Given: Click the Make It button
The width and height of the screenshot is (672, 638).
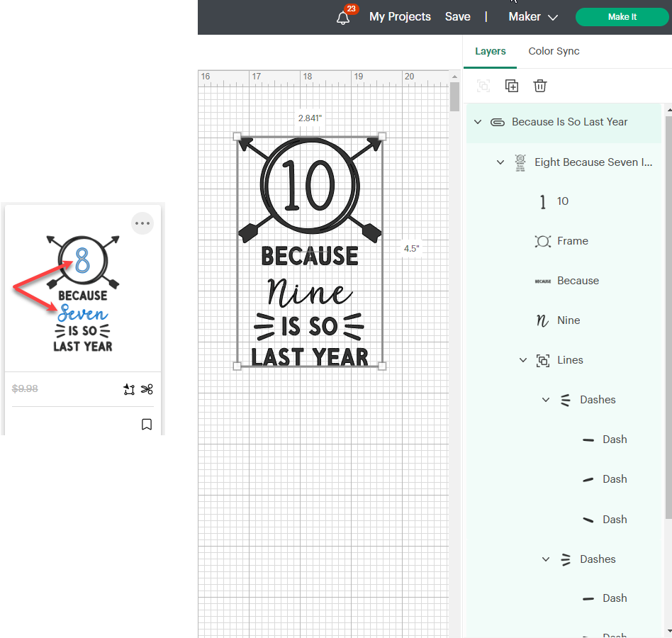Looking at the screenshot, I should (622, 17).
